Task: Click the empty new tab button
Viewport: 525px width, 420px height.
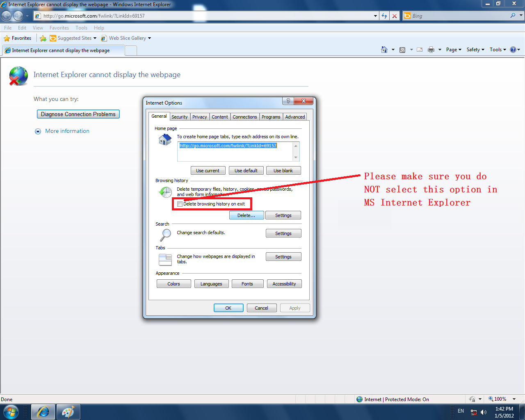Action: (x=131, y=50)
